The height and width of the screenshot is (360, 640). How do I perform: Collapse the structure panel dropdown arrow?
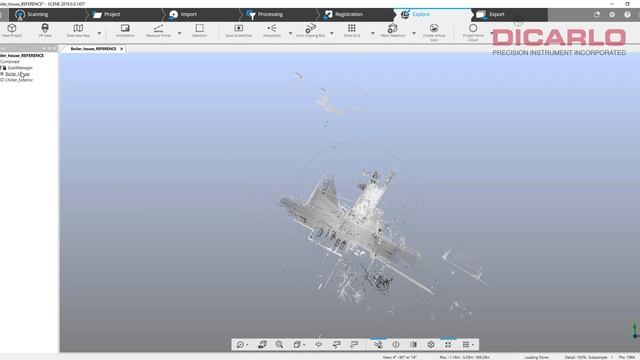tap(44, 49)
